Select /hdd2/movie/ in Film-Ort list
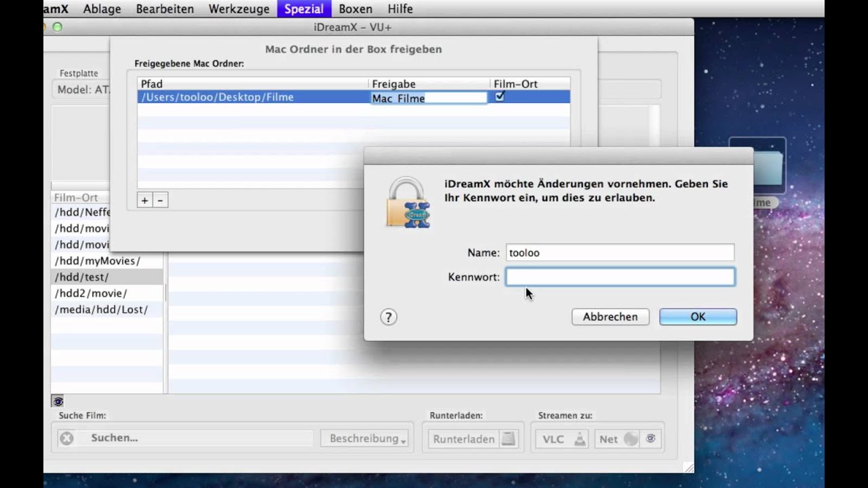The width and height of the screenshot is (868, 488). point(107,293)
